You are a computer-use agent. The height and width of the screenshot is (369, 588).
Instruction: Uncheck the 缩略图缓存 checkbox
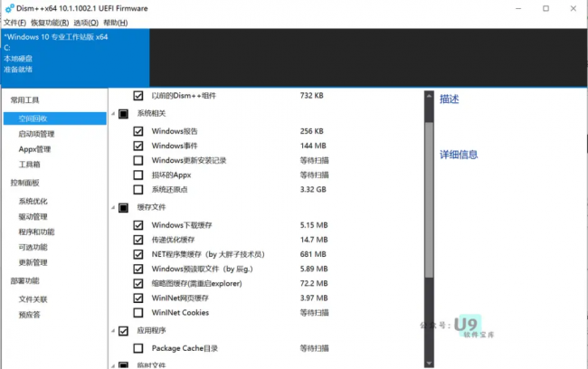pos(138,283)
